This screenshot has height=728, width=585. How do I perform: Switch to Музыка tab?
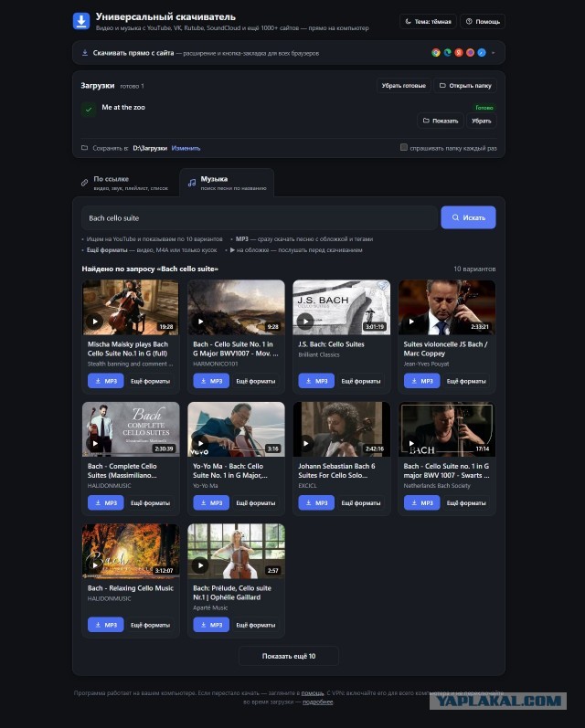227,183
